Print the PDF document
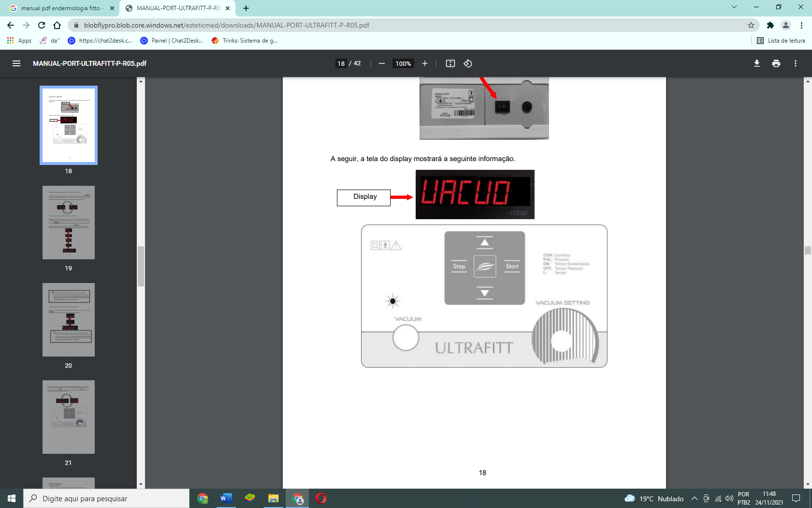Image resolution: width=812 pixels, height=508 pixels. pos(776,63)
